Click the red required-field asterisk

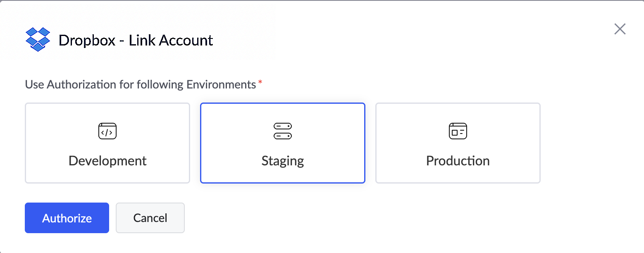[x=260, y=83]
